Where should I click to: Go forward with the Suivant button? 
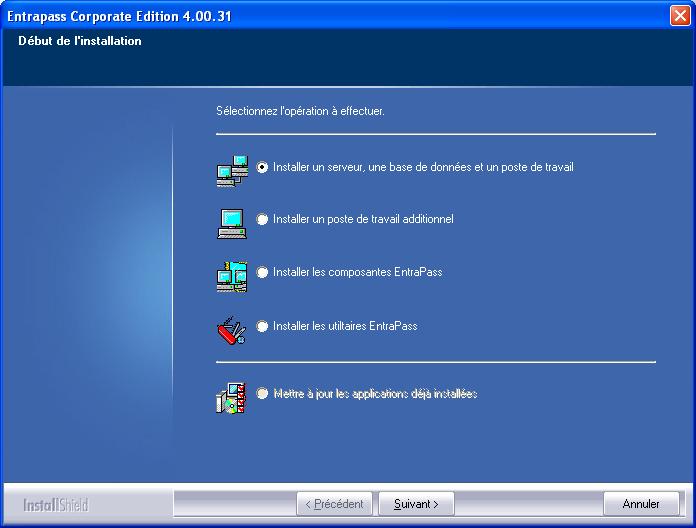(416, 504)
